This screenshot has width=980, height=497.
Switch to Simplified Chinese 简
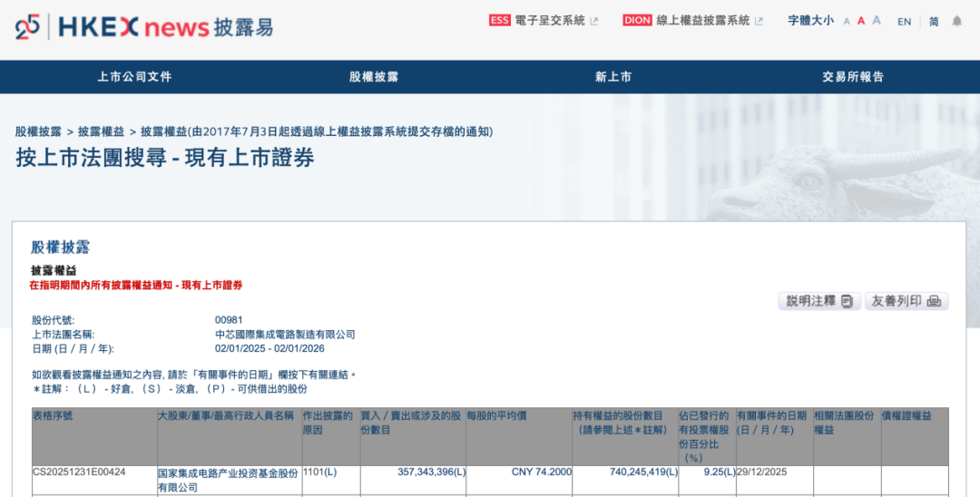[x=934, y=22]
